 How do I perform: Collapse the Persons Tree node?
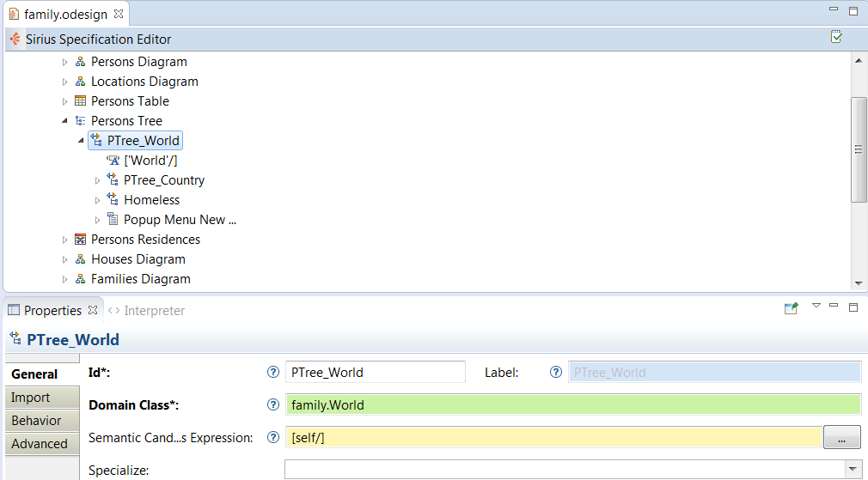tap(64, 121)
